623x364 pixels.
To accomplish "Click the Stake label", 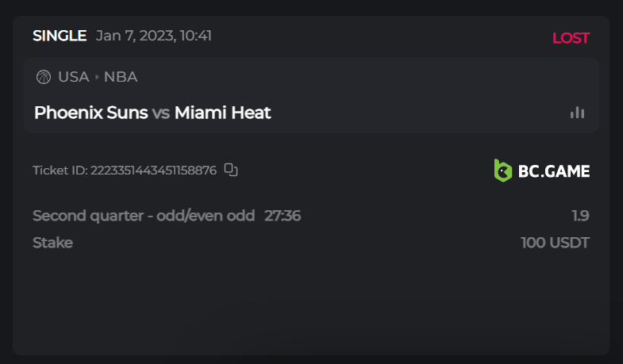I will tap(52, 243).
